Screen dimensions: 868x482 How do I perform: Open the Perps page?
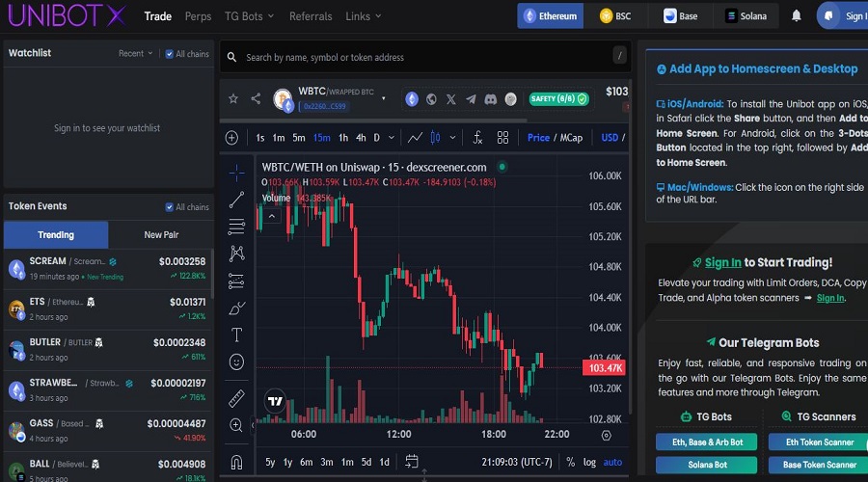198,16
